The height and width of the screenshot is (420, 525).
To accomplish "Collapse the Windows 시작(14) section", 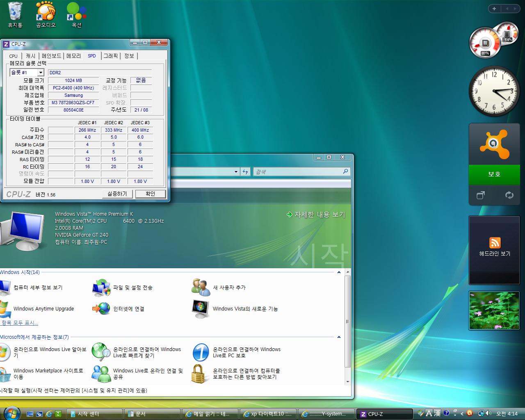I will tap(339, 272).
